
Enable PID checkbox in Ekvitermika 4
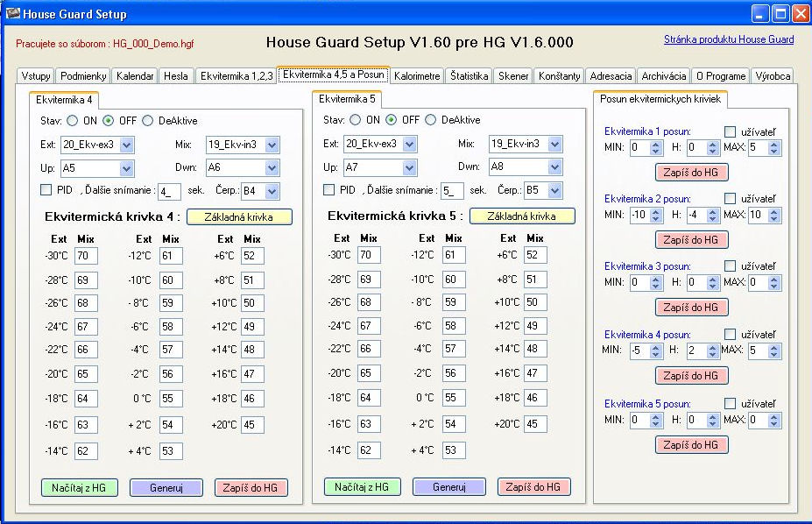[46, 190]
